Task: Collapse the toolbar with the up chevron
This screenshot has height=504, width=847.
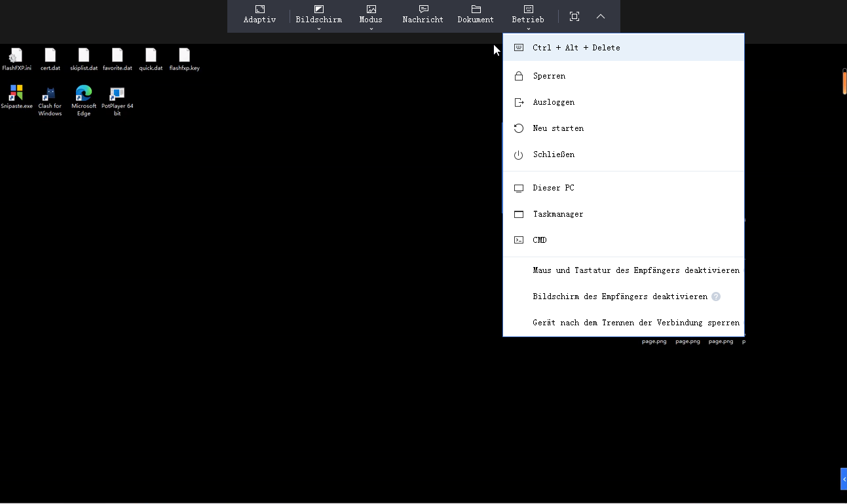Action: 601,16
